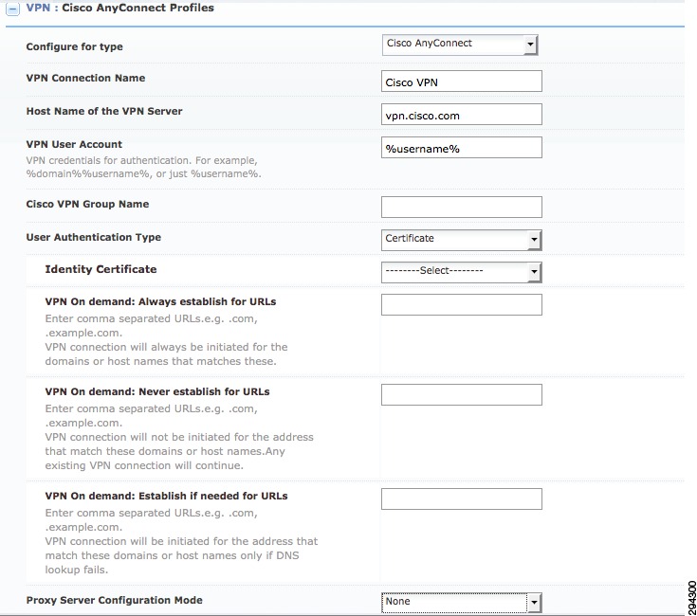Click the Never establish for URLs field
697x616 pixels.
point(462,395)
